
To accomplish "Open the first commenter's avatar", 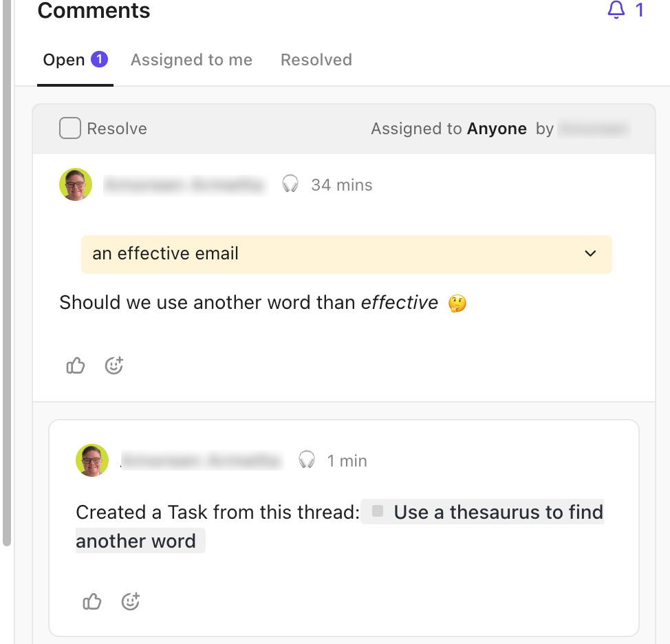I will pos(75,184).
